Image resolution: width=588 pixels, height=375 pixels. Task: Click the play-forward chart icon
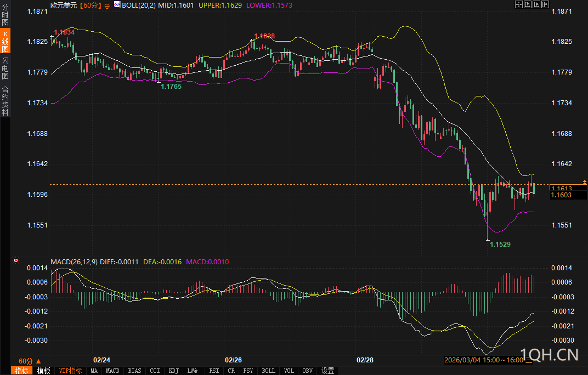point(536,4)
